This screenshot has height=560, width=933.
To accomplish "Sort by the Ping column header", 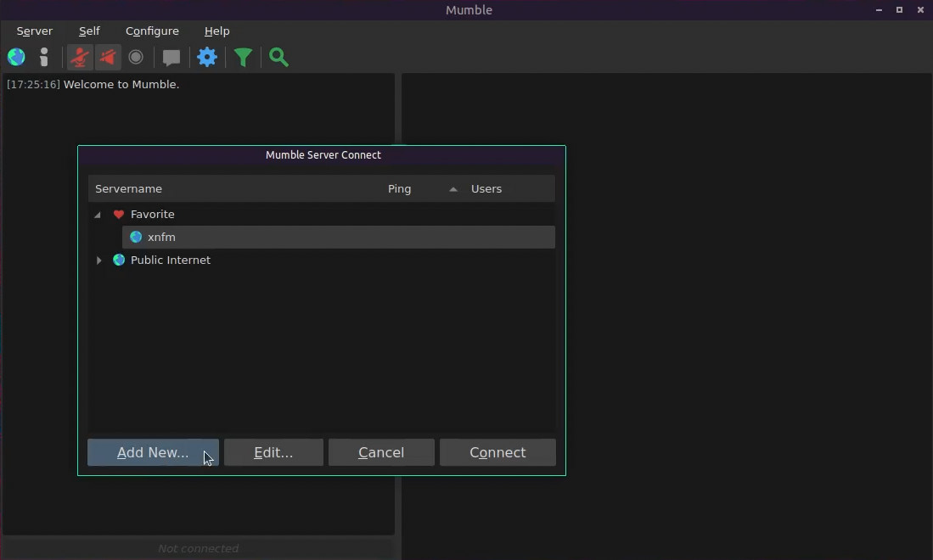I will (x=399, y=189).
